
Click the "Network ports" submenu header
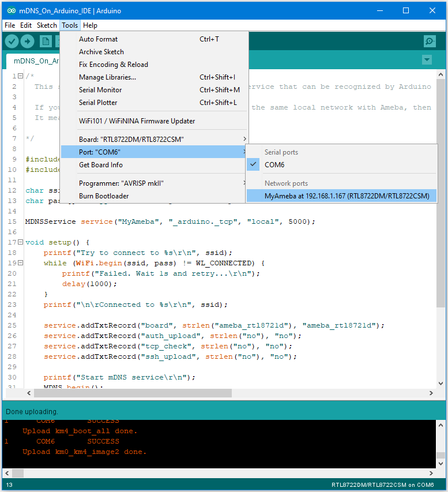pyautogui.click(x=286, y=183)
